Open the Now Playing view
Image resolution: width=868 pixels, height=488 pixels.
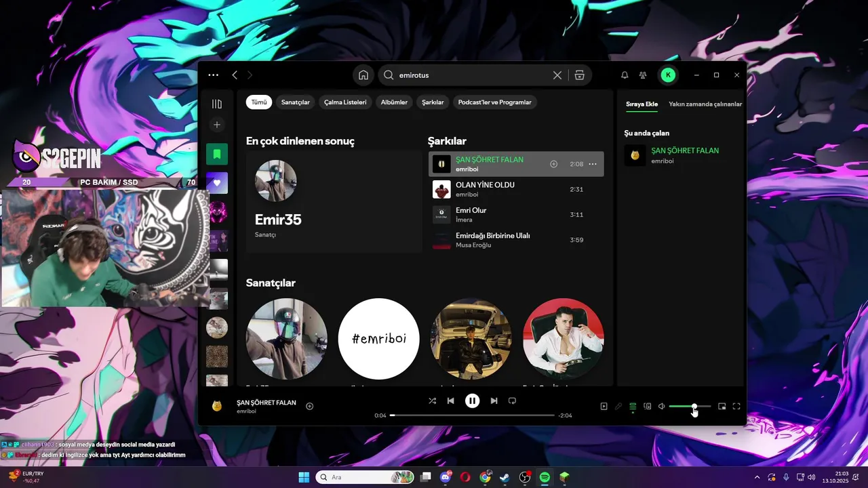[x=604, y=406]
